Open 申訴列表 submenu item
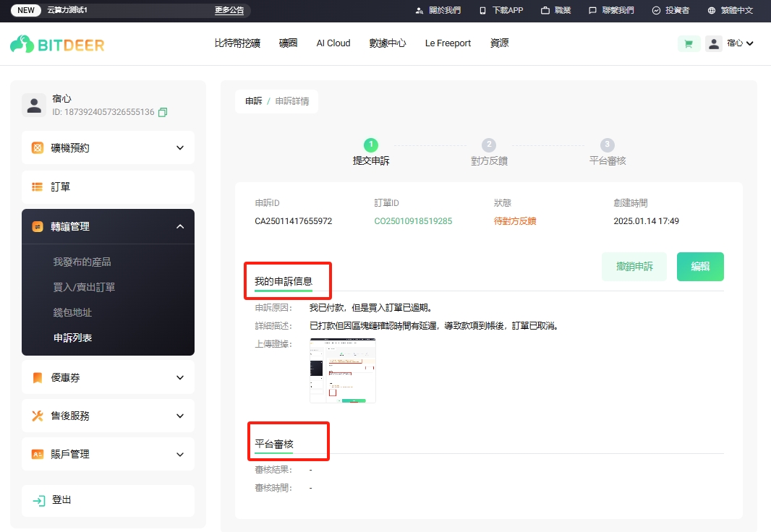This screenshot has height=532, width=771. tap(72, 338)
